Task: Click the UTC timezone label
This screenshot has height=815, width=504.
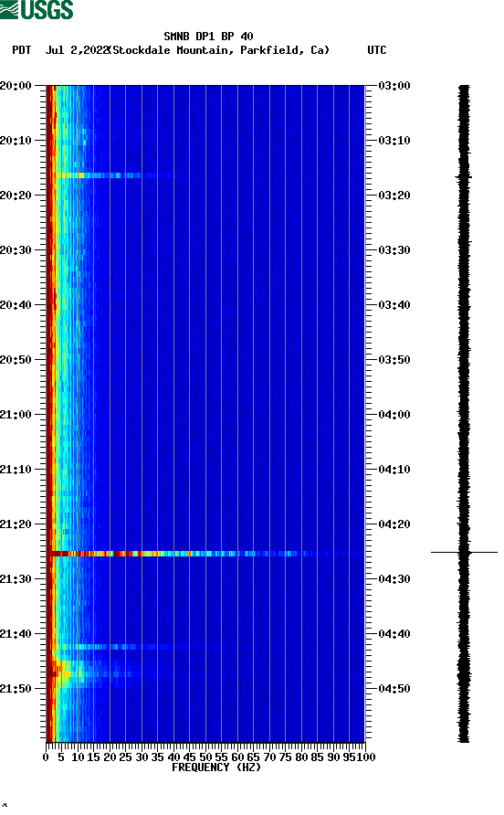Action: [377, 50]
